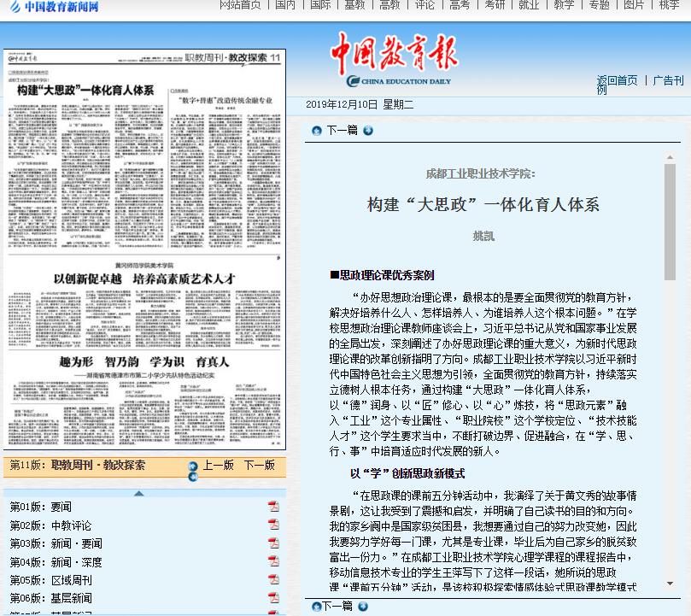691x616 pixels.
Task: Go to 网站首页 in the top navigation
Action: pos(240,5)
